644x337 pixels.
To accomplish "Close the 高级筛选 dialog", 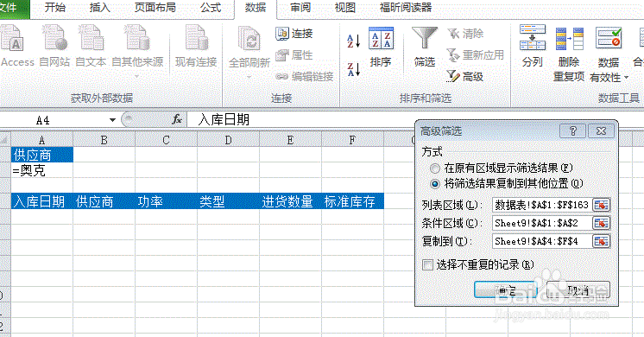I will tap(602, 131).
